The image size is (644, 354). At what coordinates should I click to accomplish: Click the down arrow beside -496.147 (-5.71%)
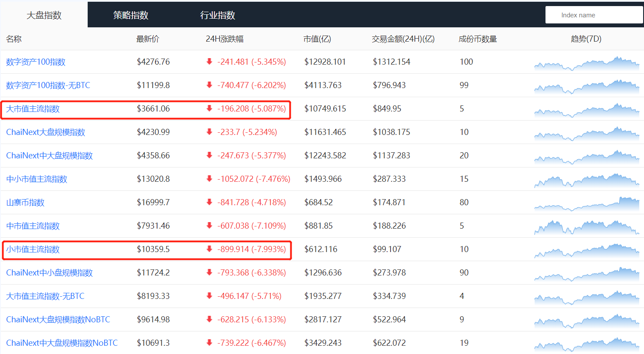pos(209,296)
